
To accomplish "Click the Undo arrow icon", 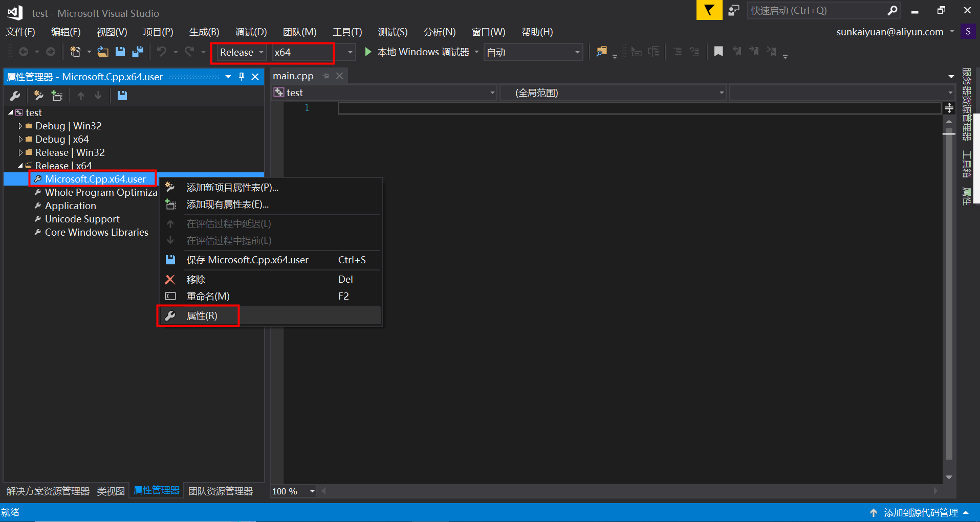I will pos(162,52).
